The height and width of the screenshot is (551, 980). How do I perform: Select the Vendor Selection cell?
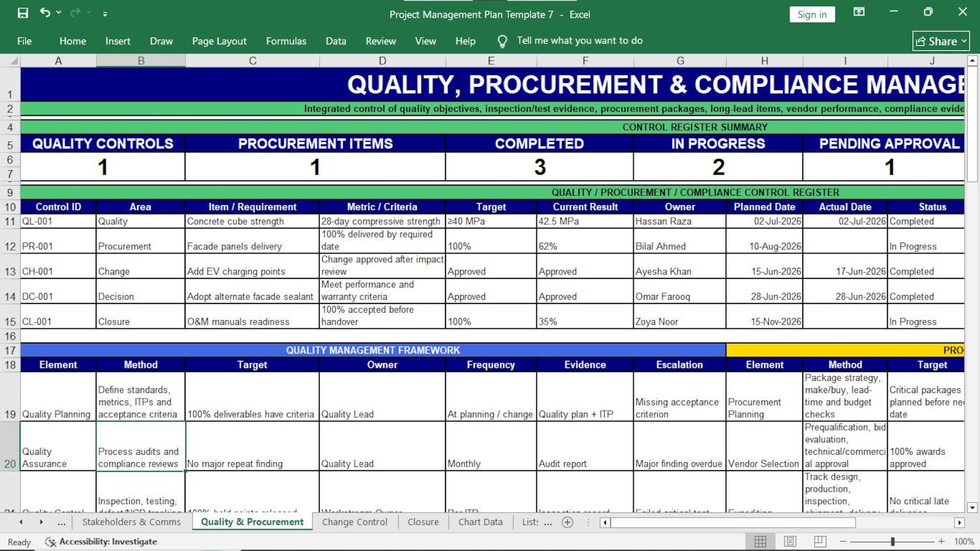click(x=765, y=446)
